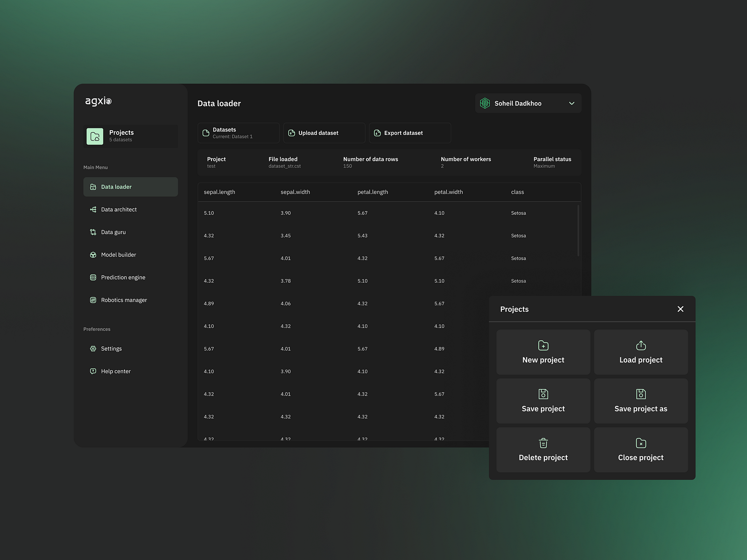Select the New project icon in Projects dialog
747x560 pixels.
(x=543, y=345)
